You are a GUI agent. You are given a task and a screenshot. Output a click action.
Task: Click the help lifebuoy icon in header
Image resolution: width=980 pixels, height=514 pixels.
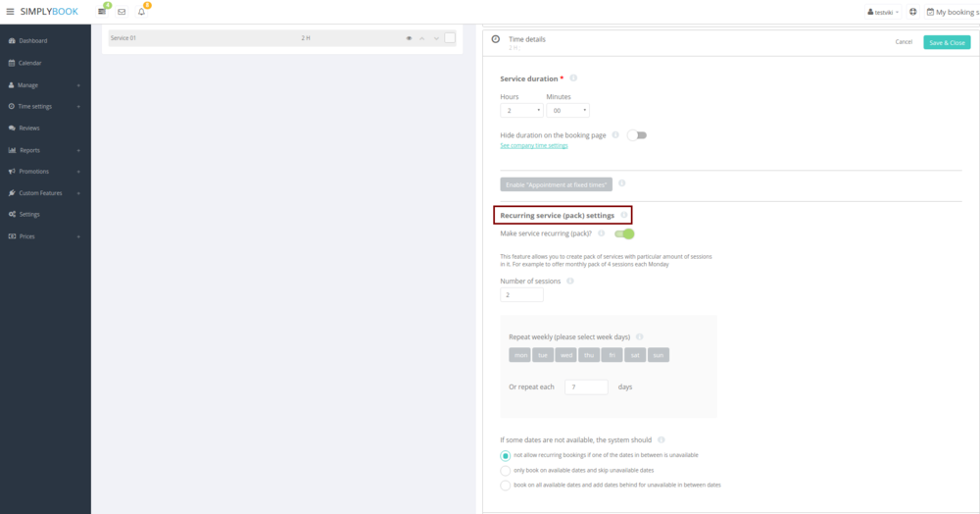[913, 12]
